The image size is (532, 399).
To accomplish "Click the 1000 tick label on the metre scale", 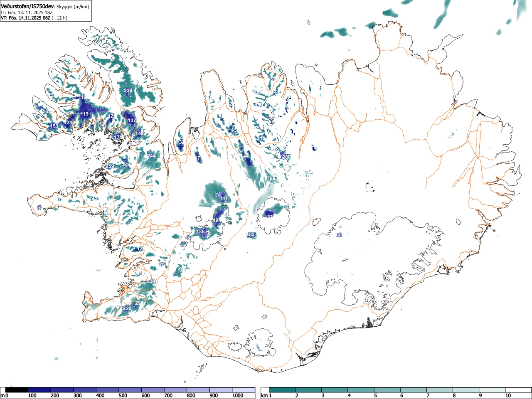I will 238,396.
